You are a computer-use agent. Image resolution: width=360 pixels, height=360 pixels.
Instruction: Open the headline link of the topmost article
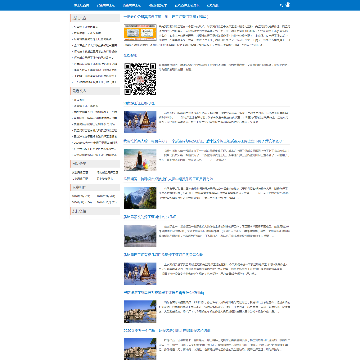[166, 17]
